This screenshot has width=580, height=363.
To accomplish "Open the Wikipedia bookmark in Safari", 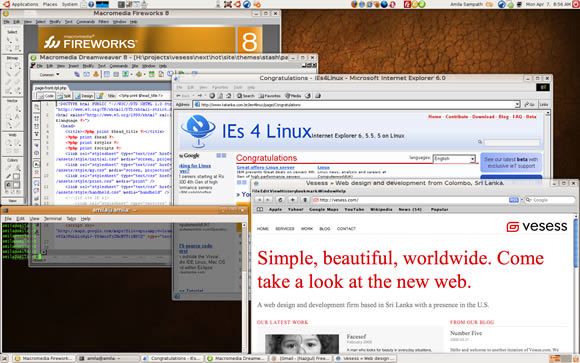I will point(381,209).
